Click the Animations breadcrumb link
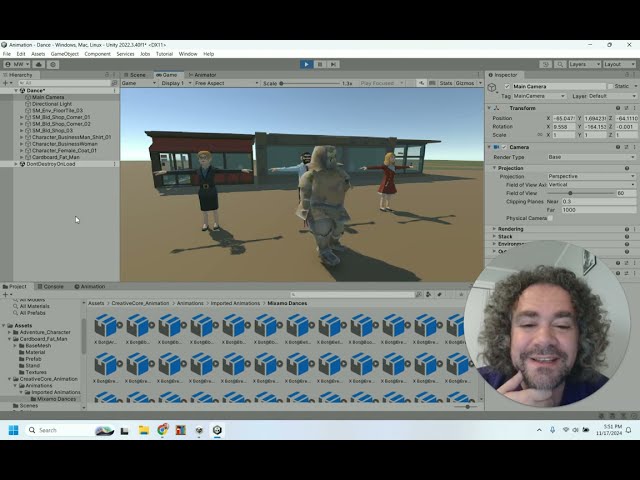This screenshot has width=640, height=480. point(190,303)
